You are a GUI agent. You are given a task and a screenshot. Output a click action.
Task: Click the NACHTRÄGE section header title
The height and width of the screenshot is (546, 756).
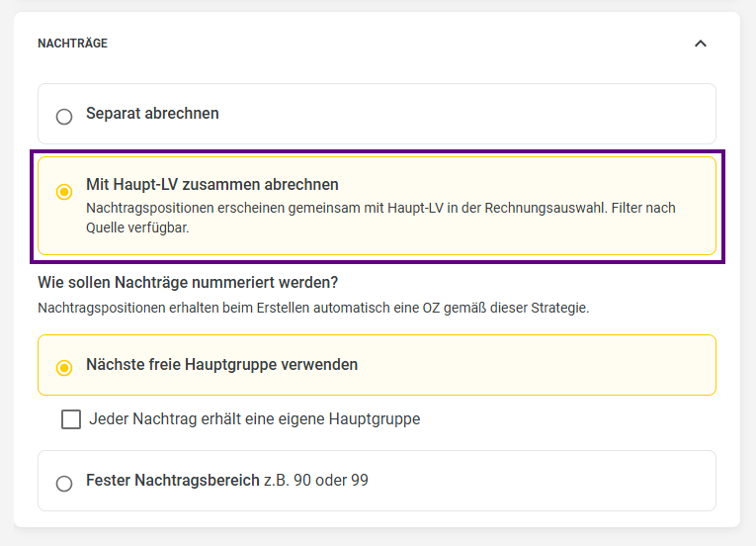pyautogui.click(x=73, y=44)
